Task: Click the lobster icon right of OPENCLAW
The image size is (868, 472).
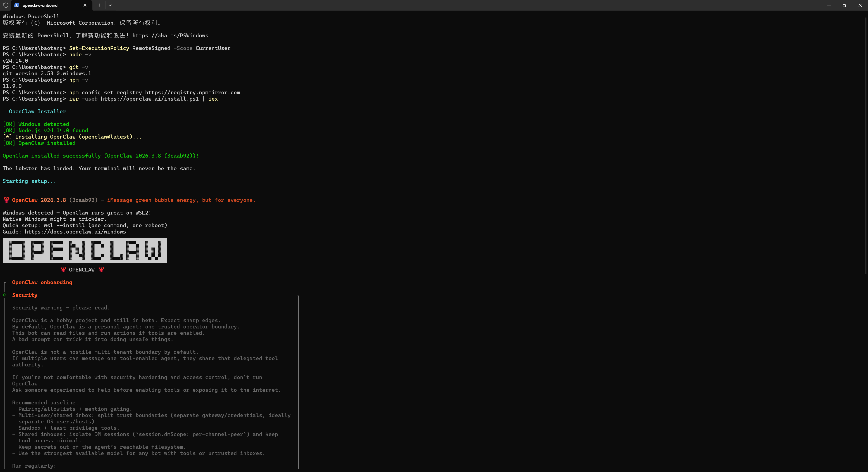Action: (101, 269)
